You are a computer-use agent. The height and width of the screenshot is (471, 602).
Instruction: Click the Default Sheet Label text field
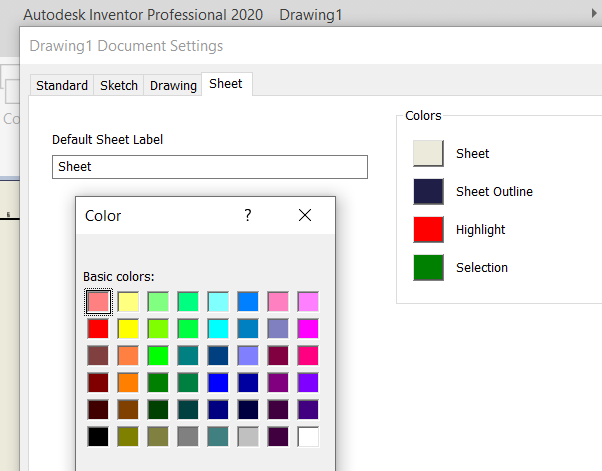(x=210, y=167)
